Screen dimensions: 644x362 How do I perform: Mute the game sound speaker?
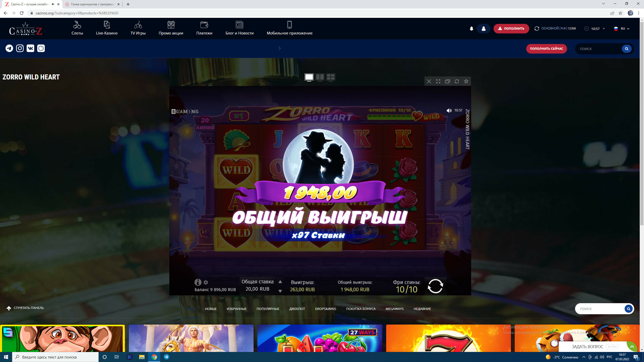(x=449, y=110)
